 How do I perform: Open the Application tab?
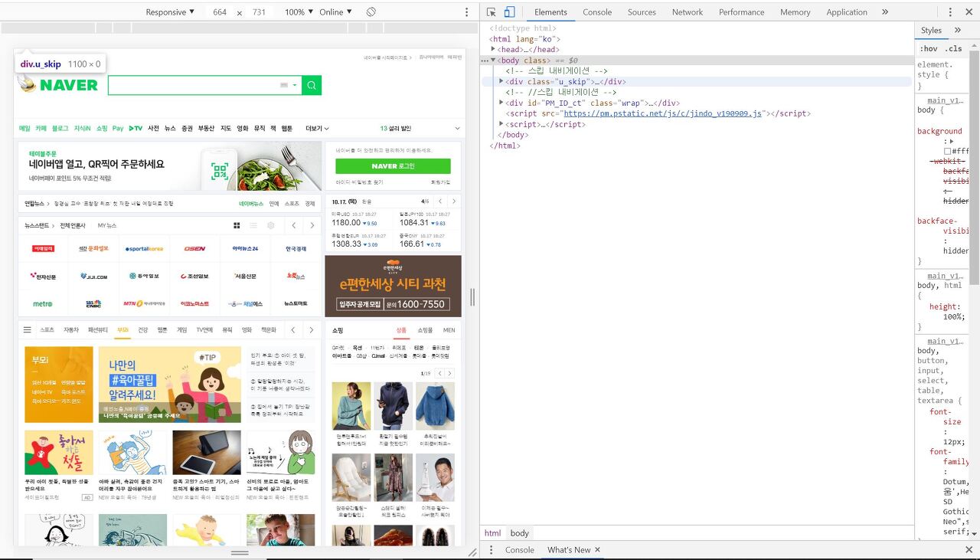pyautogui.click(x=847, y=11)
